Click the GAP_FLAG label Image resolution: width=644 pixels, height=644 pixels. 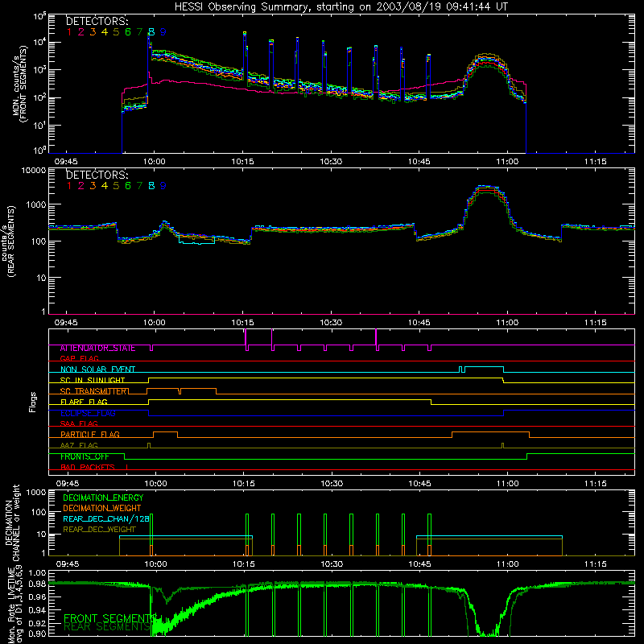coord(79,358)
